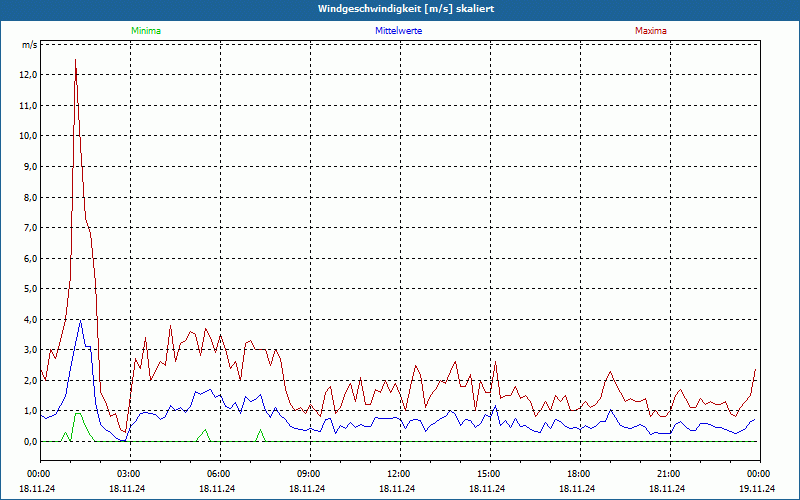The width and height of the screenshot is (800, 500).
Task: Click the 21:00 time axis label
Action: point(669,474)
